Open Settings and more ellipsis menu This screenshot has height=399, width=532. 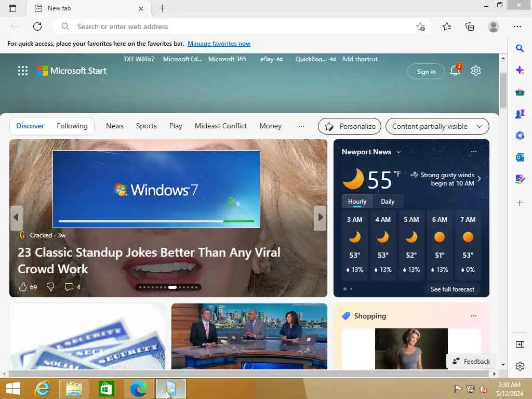tap(517, 26)
